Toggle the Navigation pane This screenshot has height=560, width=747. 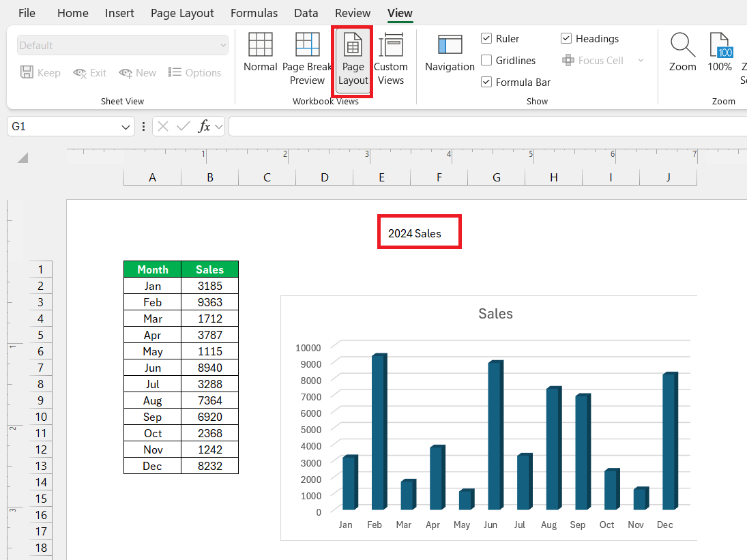pos(450,53)
